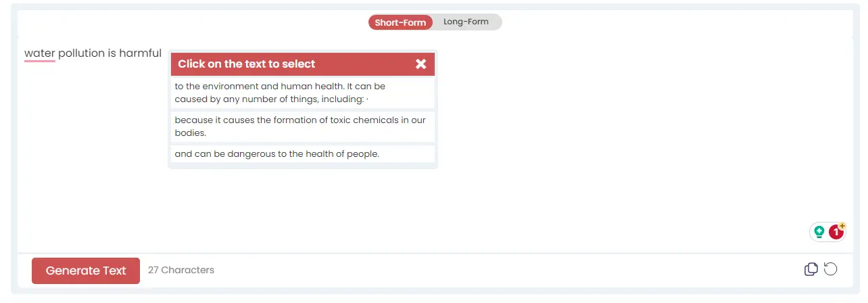Choose 'and can be dangerous to the health of people'
The image size is (868, 303).
[x=303, y=154]
